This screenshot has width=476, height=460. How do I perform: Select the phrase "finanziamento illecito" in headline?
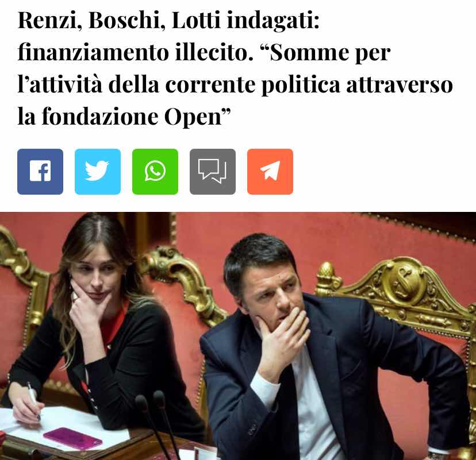click(136, 52)
